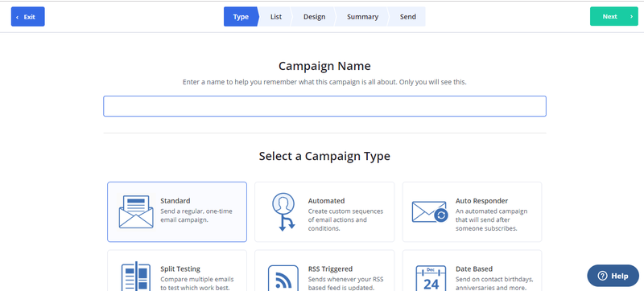The image size is (644, 291).
Task: Choose the RSS Triggered campaign card
Action: [324, 271]
